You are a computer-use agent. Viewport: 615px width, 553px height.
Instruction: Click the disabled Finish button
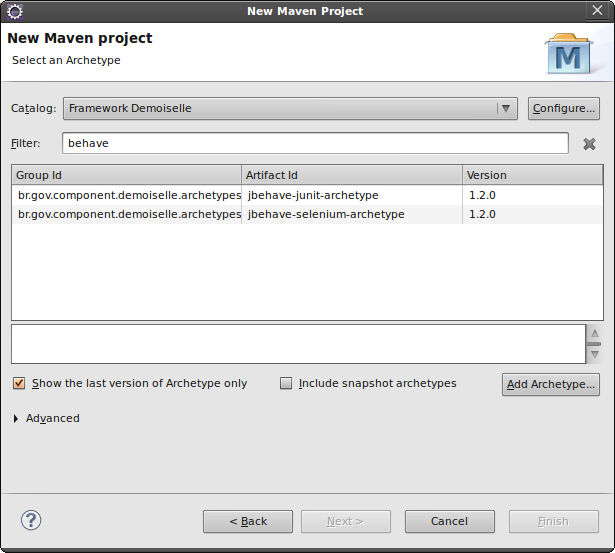point(554,521)
